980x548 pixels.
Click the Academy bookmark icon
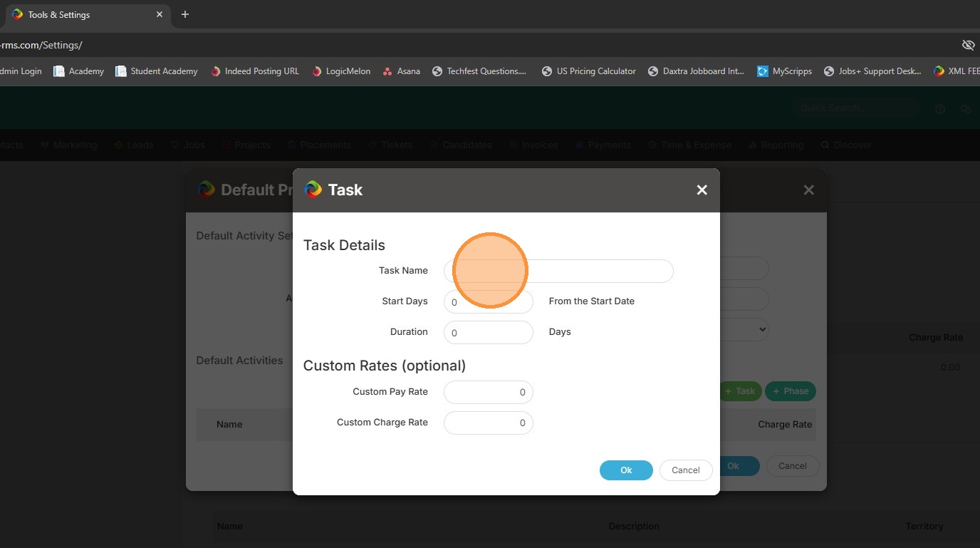pyautogui.click(x=59, y=71)
